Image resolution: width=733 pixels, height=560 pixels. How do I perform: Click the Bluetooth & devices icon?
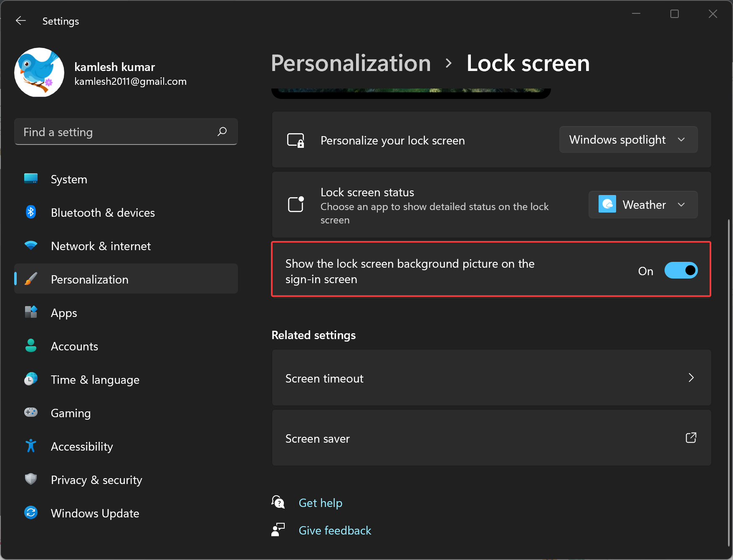(x=30, y=212)
